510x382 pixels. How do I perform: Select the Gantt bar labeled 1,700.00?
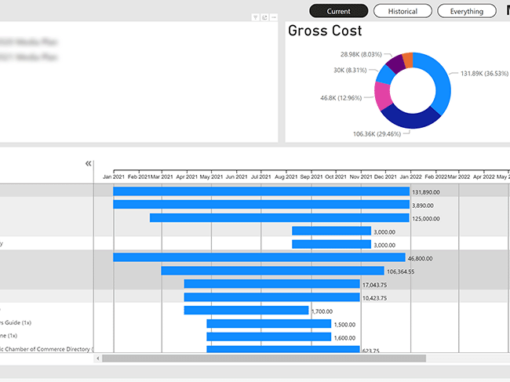[246, 310]
